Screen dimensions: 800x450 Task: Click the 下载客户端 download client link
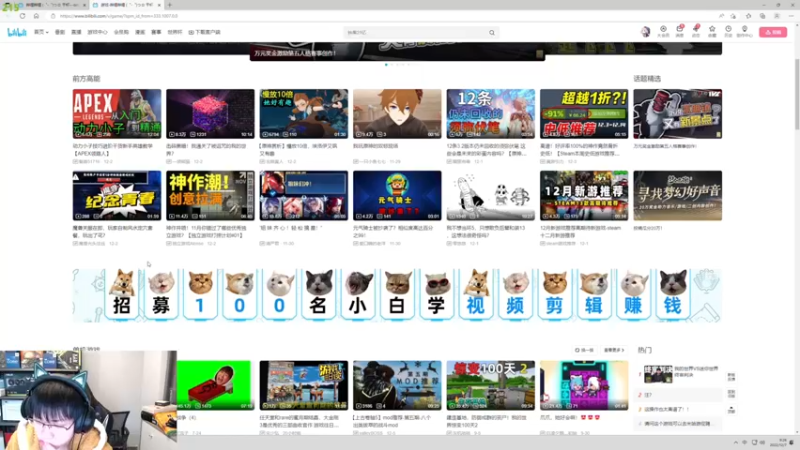[x=205, y=32]
